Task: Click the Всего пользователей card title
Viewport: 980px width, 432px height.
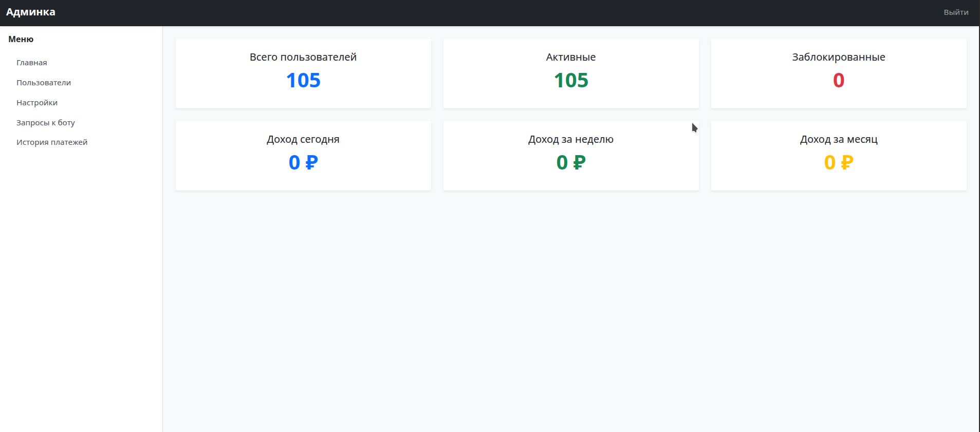Action: tap(303, 57)
